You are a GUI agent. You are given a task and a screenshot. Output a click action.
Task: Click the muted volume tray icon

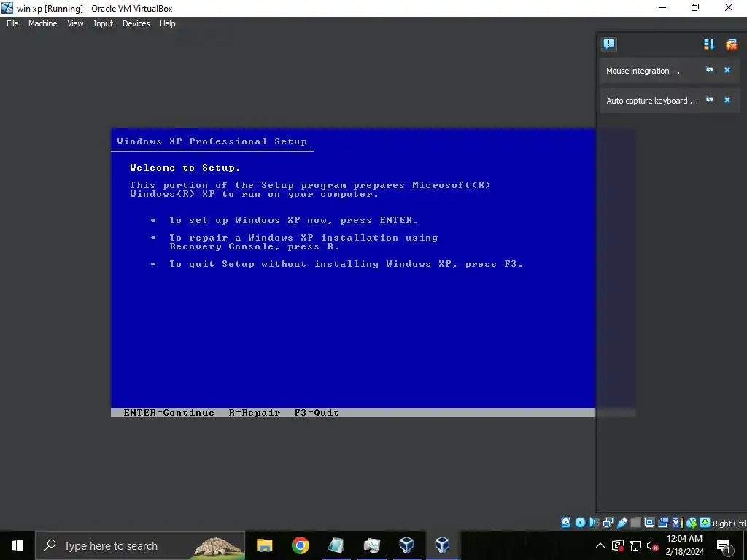pyautogui.click(x=653, y=545)
